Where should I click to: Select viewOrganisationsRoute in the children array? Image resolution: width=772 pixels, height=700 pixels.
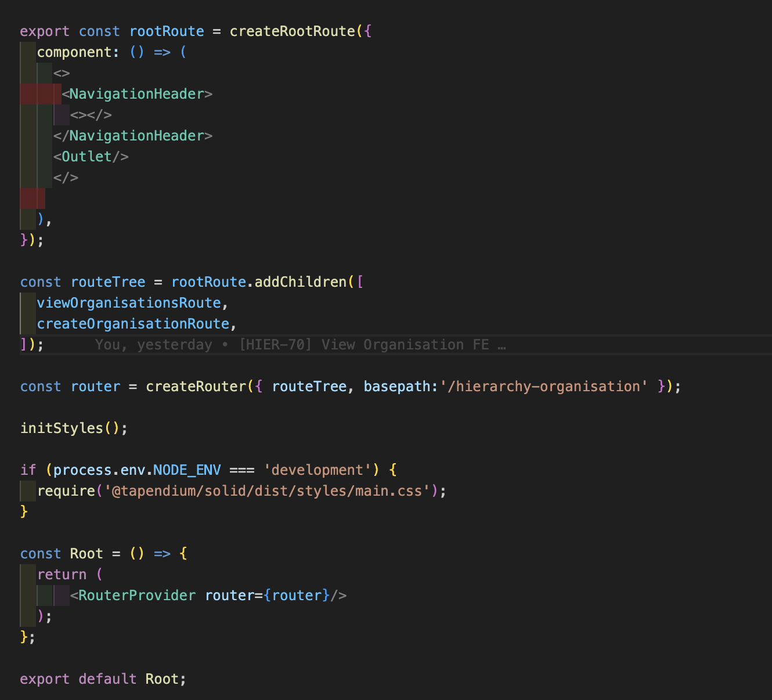[x=129, y=303]
